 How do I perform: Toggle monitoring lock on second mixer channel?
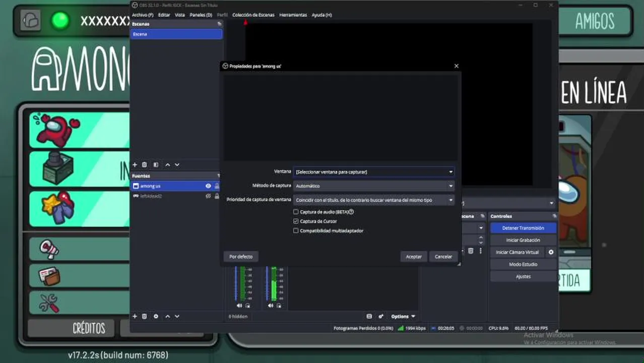coord(279,306)
